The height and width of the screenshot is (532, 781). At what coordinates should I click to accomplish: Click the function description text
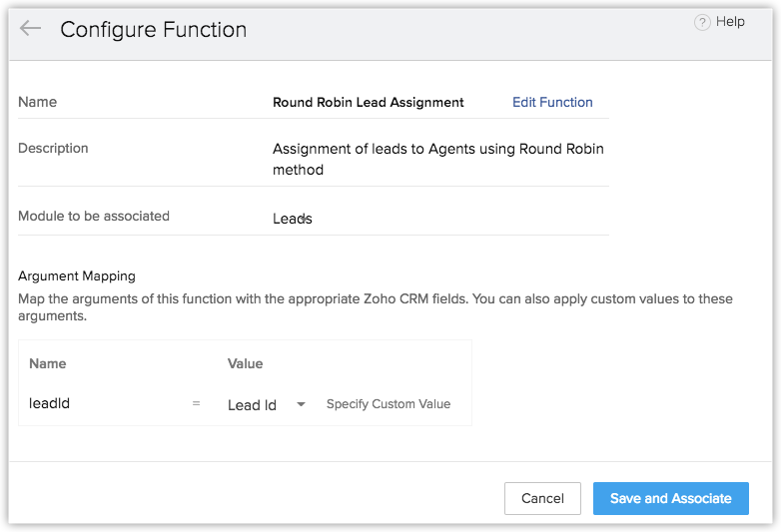(437, 160)
